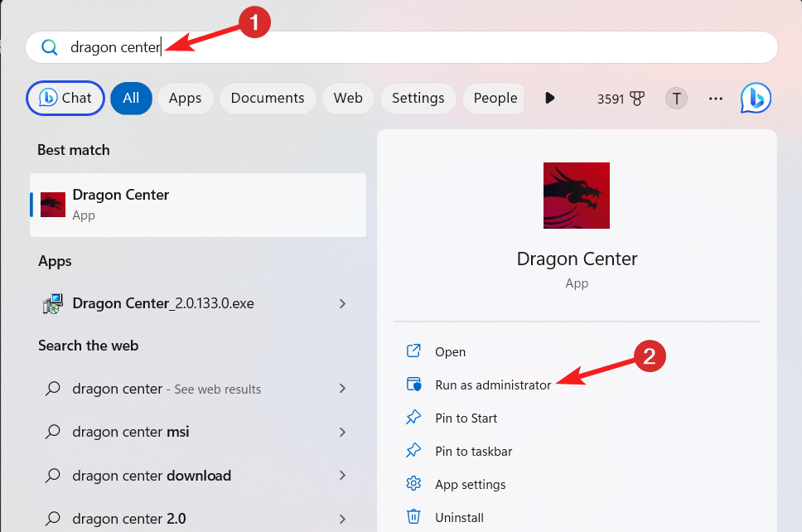
Task: Switch to the Web filter tab
Action: (x=348, y=99)
